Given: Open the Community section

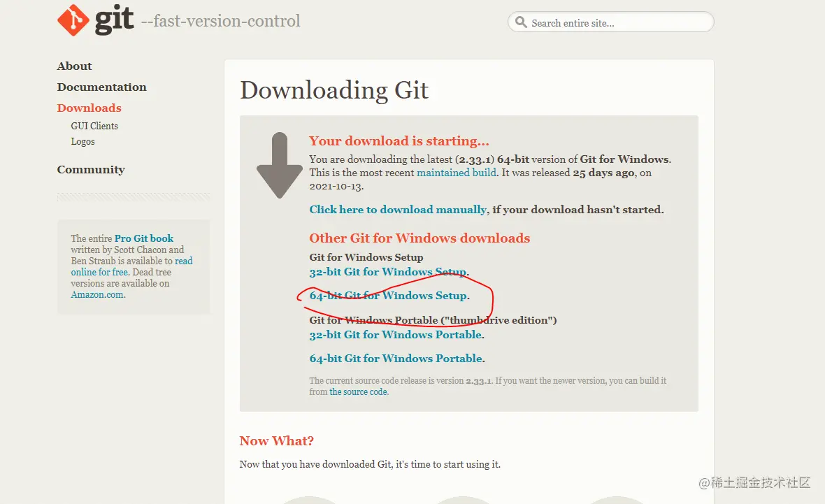Looking at the screenshot, I should (90, 169).
